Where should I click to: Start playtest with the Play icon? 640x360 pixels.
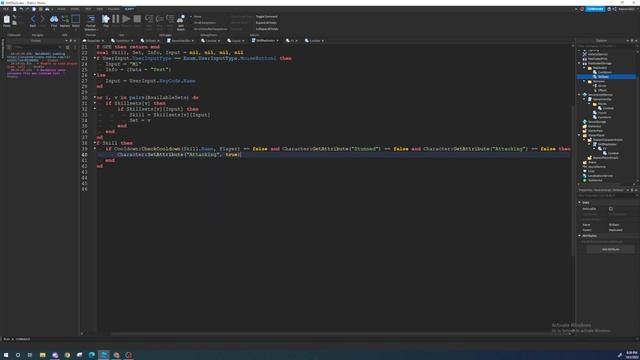coord(106,19)
